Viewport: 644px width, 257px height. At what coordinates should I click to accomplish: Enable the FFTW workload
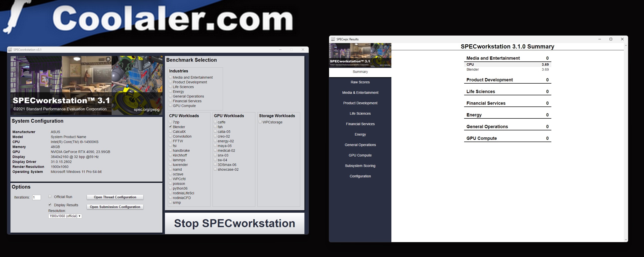tap(170, 141)
